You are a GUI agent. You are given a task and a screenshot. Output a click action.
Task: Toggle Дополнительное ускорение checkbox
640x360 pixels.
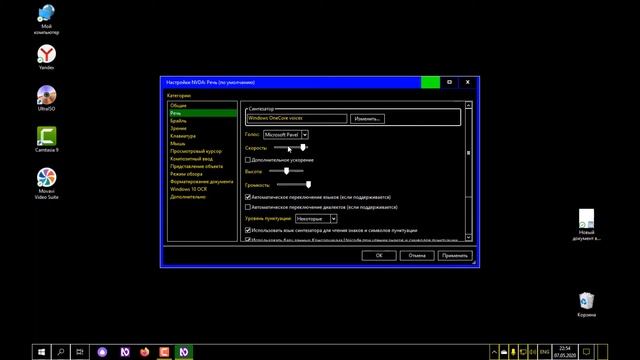[248, 160]
